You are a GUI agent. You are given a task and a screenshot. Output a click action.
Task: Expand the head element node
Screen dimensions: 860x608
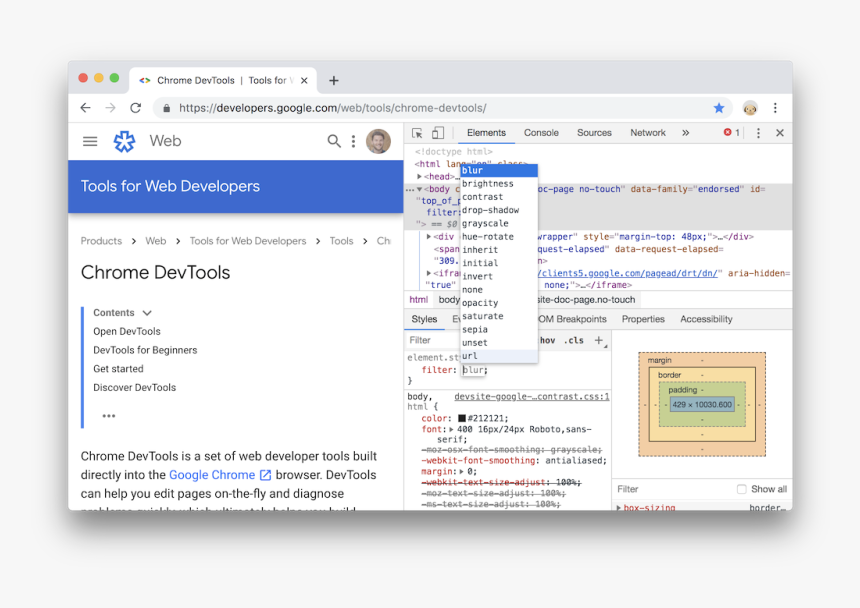[420, 177]
